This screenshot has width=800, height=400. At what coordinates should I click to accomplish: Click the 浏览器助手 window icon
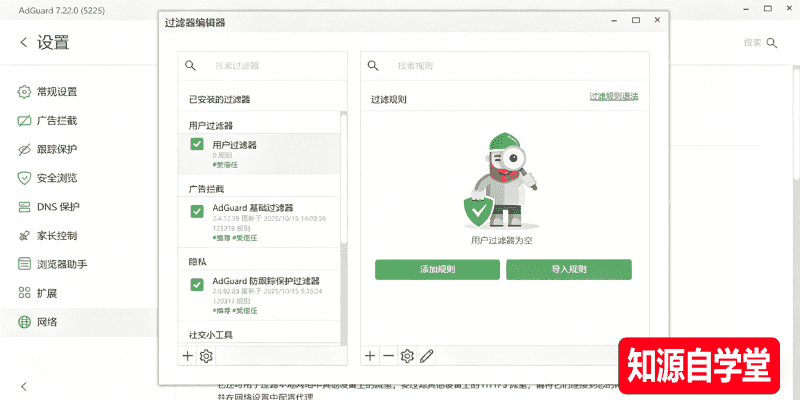coord(24,264)
